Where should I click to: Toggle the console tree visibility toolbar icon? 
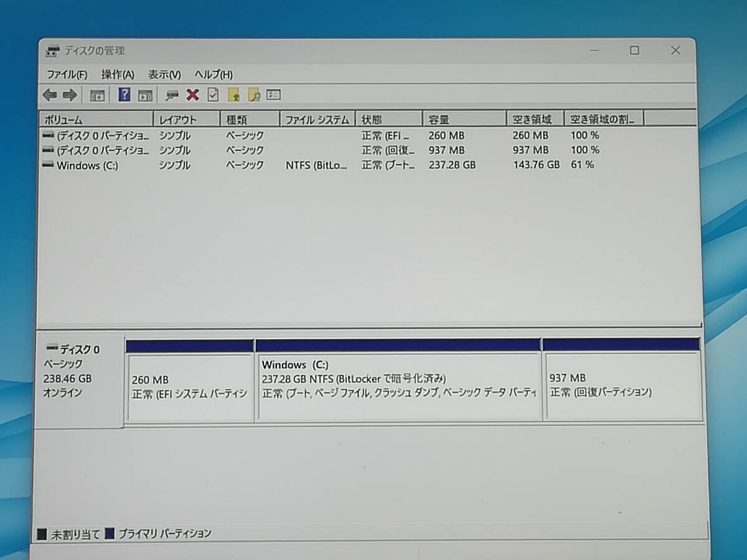[96, 95]
